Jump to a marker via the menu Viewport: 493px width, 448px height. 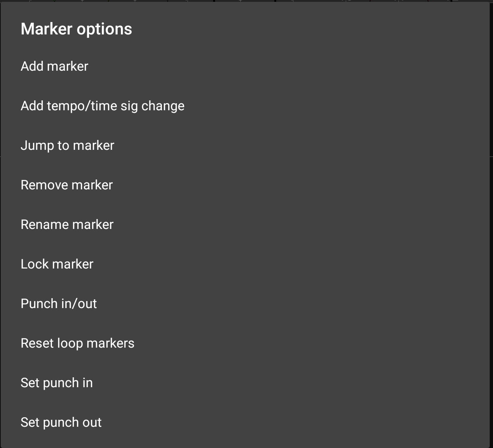pyautogui.click(x=67, y=145)
